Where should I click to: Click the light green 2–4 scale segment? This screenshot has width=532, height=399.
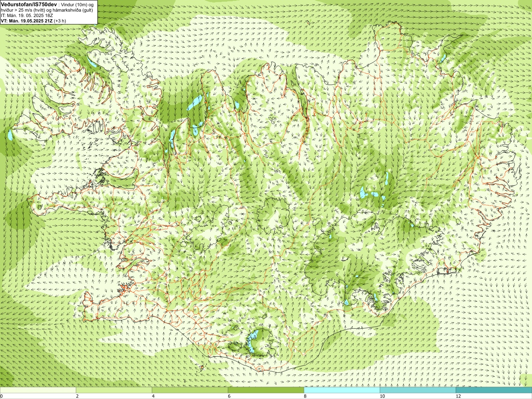tap(114, 390)
